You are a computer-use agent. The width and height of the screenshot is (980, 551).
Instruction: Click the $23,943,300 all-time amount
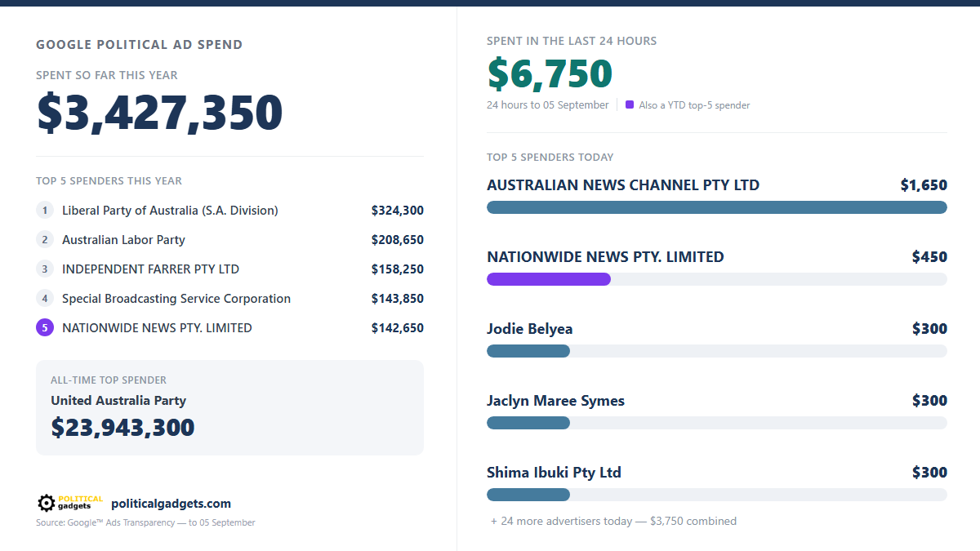122,428
